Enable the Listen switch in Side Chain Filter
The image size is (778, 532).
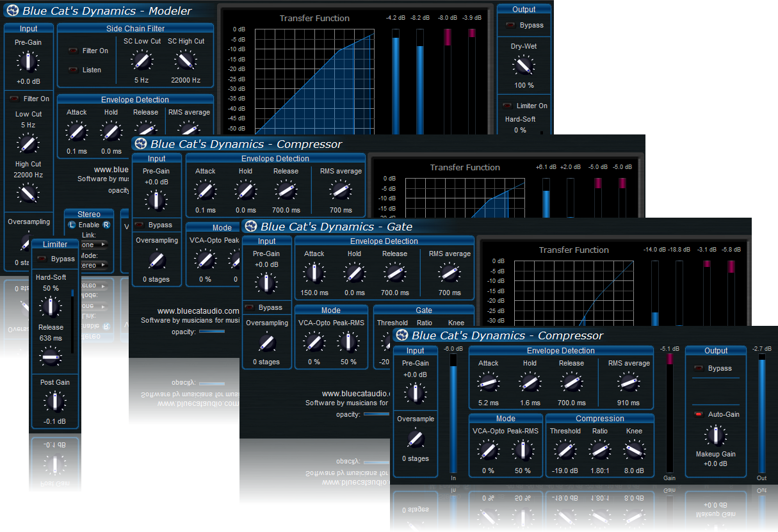click(73, 70)
